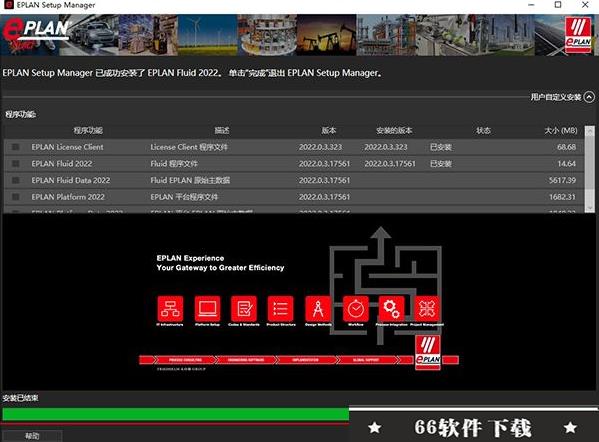599x442 pixels.
Task: Click the Codes & Standards checklist icon
Action: pyautogui.click(x=244, y=309)
